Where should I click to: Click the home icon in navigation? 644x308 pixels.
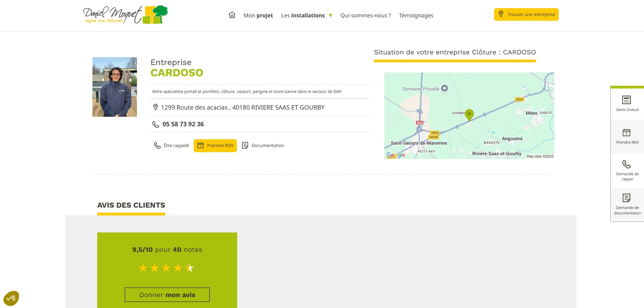click(x=232, y=15)
